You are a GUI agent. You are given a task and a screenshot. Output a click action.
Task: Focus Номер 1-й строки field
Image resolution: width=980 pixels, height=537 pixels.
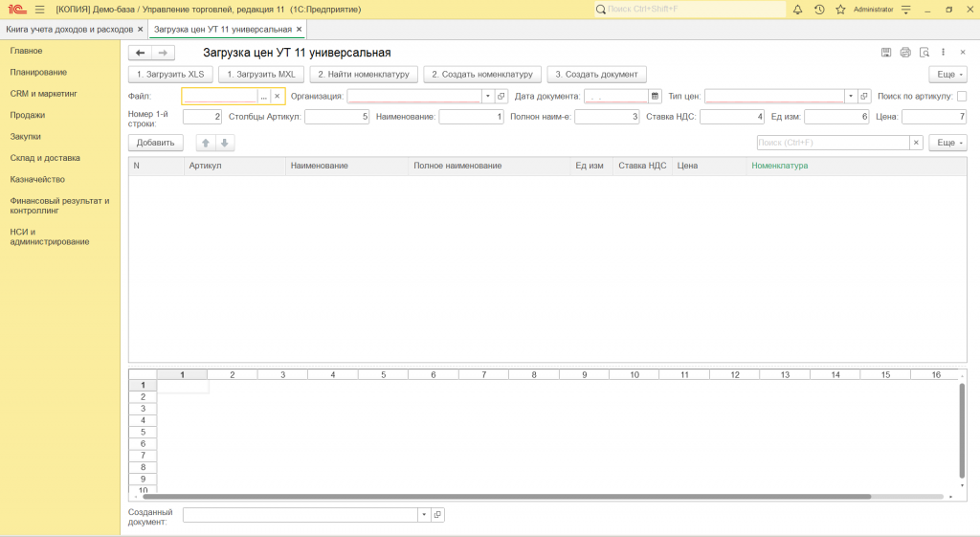click(x=203, y=117)
